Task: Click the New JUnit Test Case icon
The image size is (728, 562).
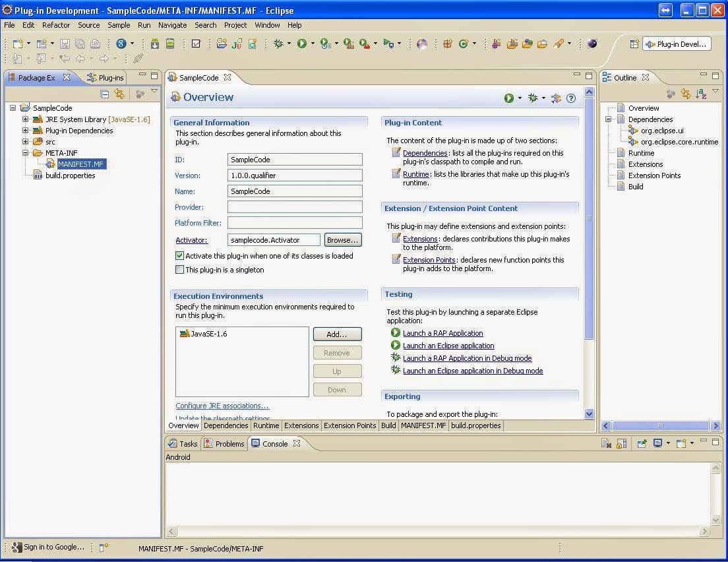Action: 236,44
